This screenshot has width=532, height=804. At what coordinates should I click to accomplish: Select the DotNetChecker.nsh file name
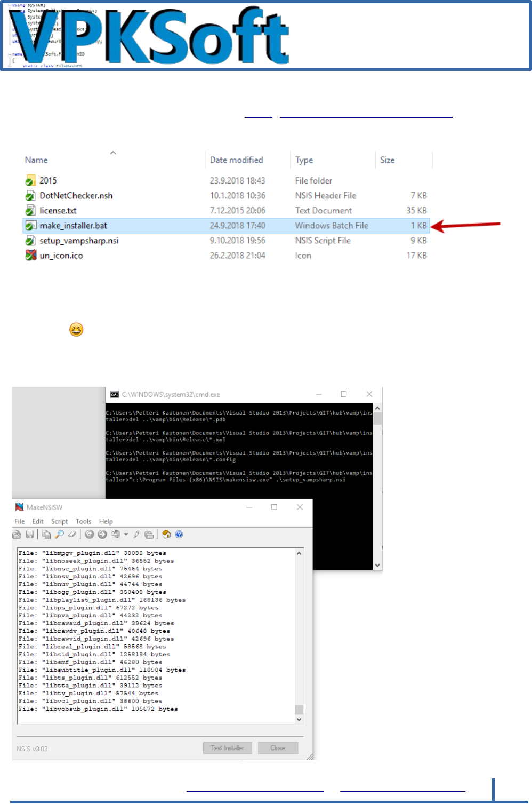click(76, 196)
